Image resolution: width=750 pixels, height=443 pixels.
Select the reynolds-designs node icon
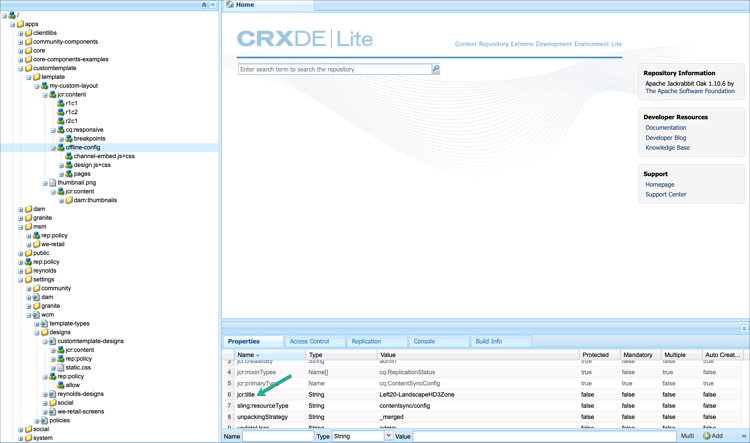pos(53,394)
